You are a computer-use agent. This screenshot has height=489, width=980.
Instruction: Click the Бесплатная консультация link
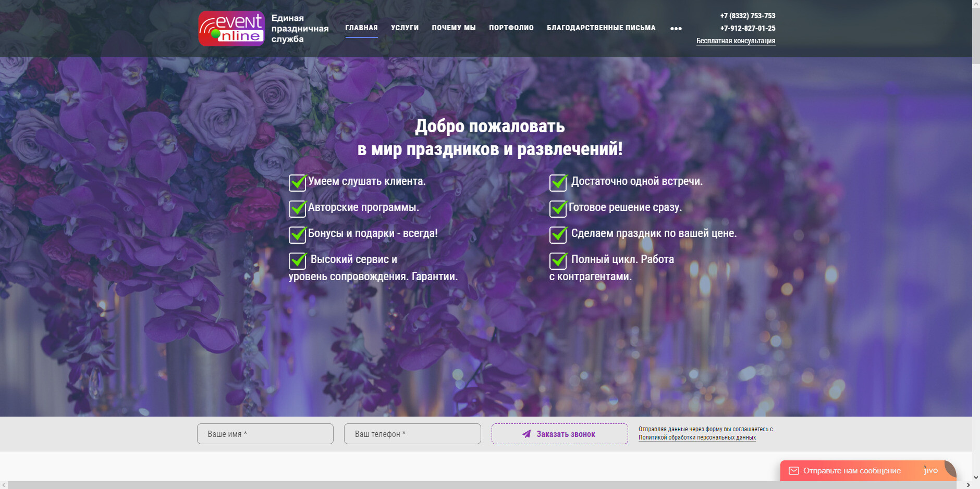[736, 41]
